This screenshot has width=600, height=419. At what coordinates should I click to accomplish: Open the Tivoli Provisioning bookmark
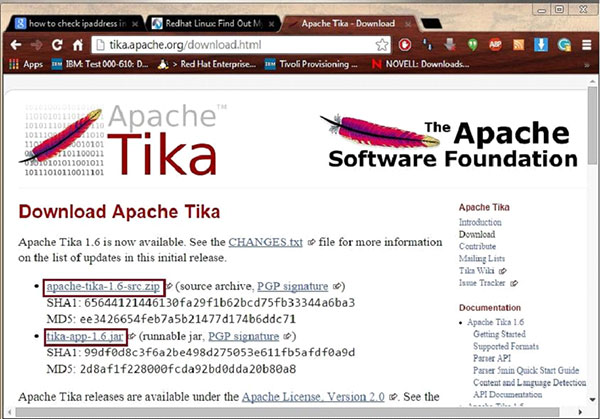click(x=303, y=64)
